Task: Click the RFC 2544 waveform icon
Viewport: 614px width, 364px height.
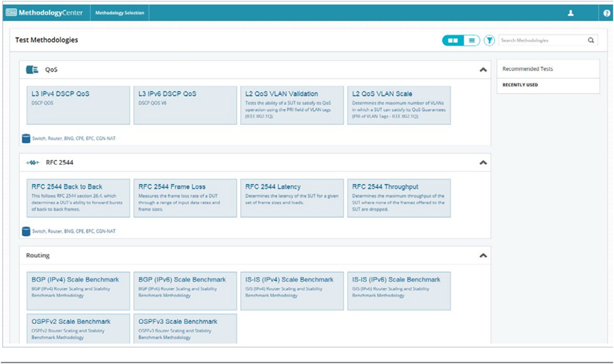Action: click(32, 163)
